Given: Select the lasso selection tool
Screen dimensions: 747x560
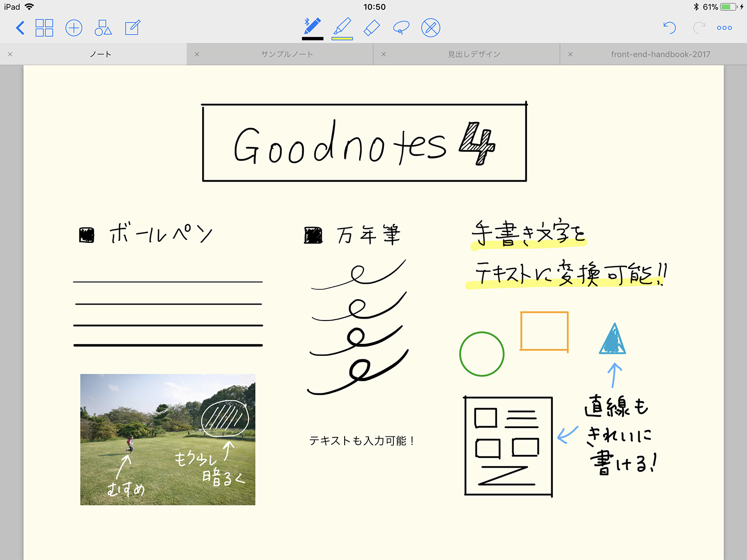Looking at the screenshot, I should pyautogui.click(x=401, y=28).
